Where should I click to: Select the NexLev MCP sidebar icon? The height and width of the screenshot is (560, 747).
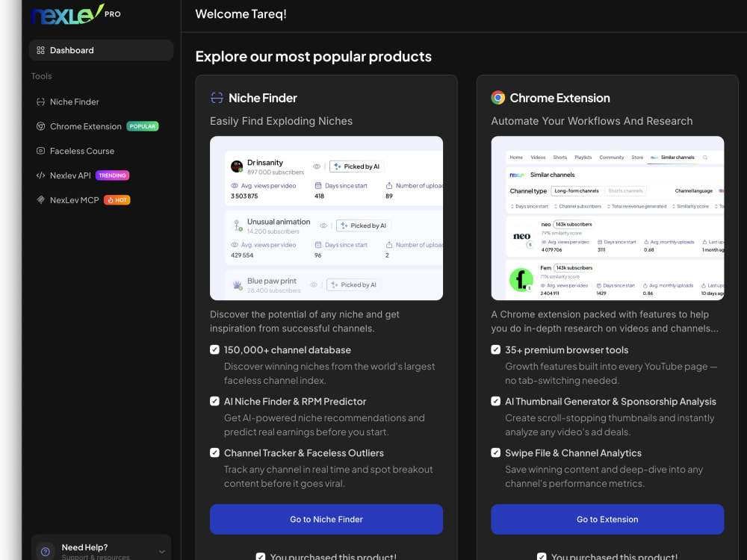(x=40, y=199)
